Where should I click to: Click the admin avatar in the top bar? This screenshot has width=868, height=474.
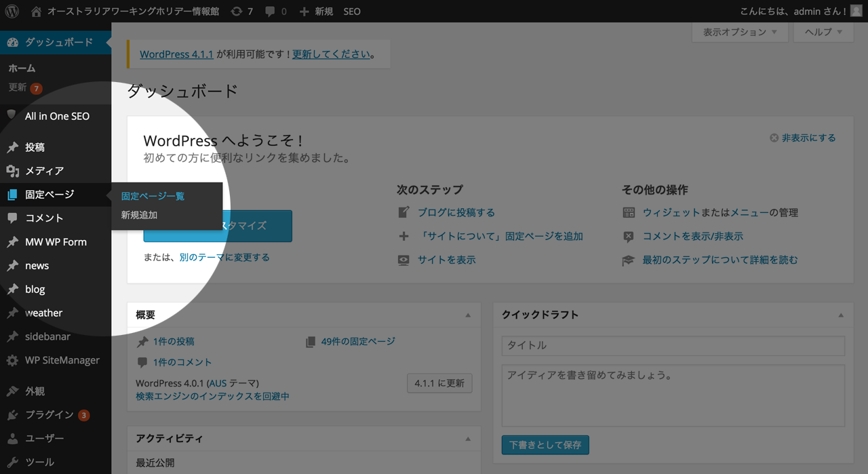pos(856,11)
